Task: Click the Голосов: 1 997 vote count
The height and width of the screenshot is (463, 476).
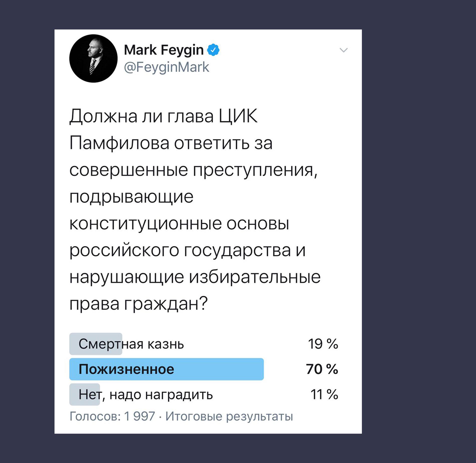Action: (112, 416)
